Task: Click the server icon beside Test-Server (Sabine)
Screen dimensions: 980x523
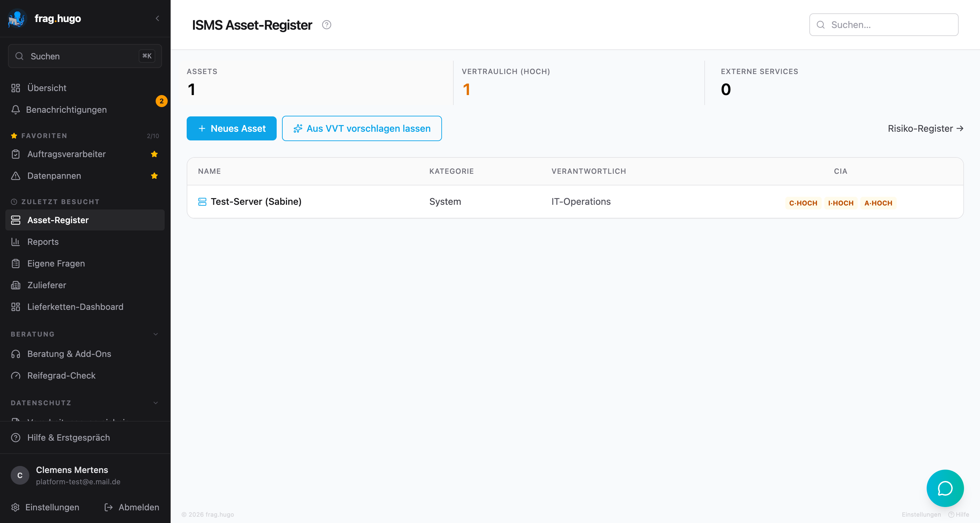Action: click(202, 202)
